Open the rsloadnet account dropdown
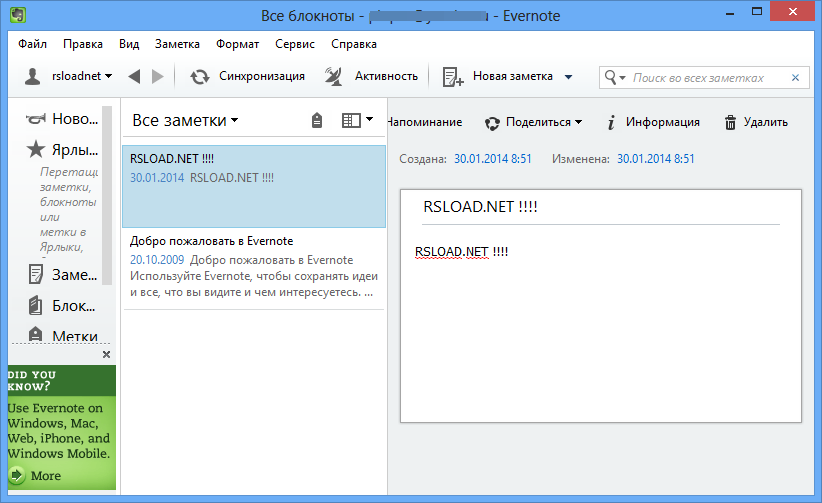Screen dimensions: 822x503 coord(82,76)
